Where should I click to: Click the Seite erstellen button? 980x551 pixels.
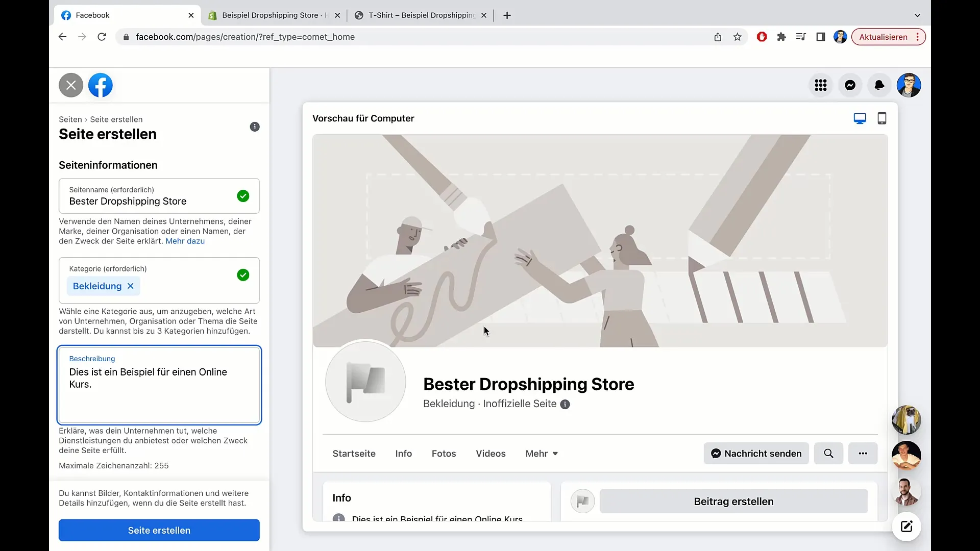tap(159, 531)
